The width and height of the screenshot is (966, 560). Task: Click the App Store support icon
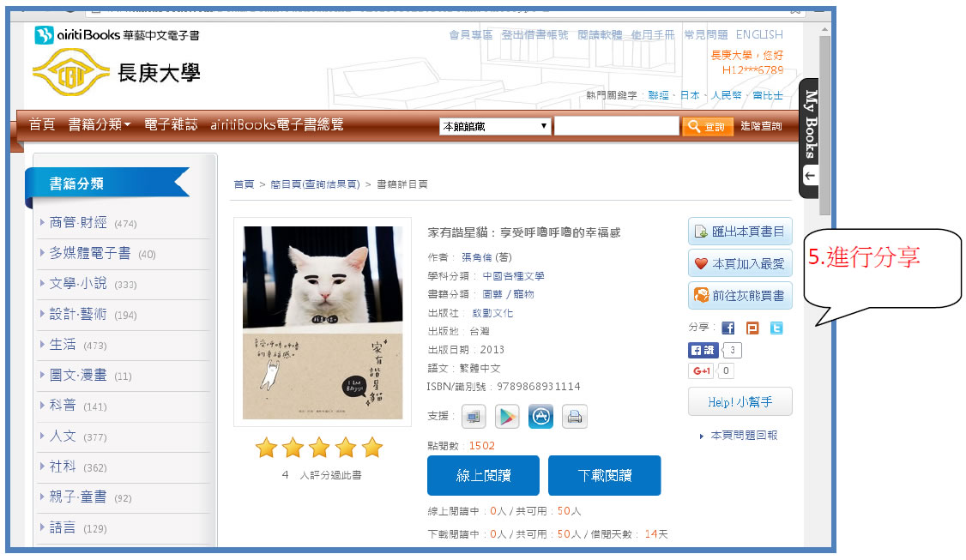coord(540,417)
